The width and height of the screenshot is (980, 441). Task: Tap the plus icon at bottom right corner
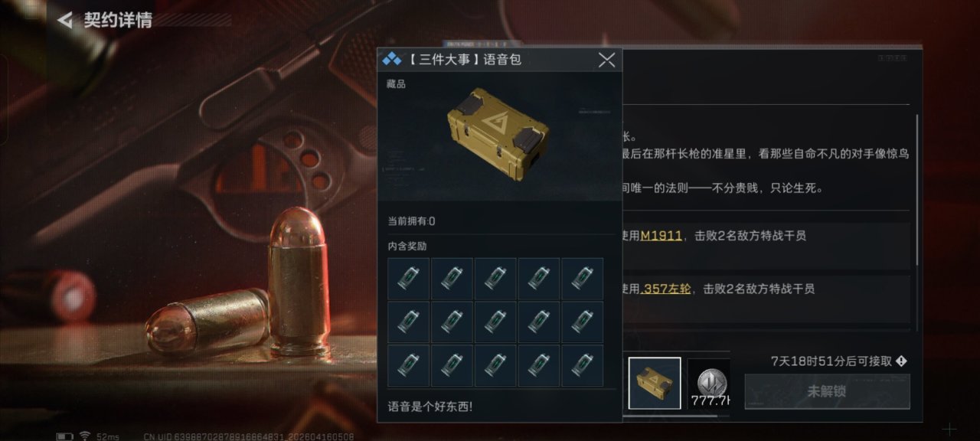pyautogui.click(x=949, y=430)
